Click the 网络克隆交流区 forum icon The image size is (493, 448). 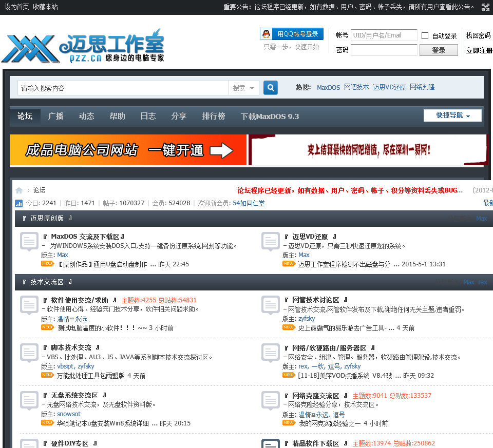point(271,401)
